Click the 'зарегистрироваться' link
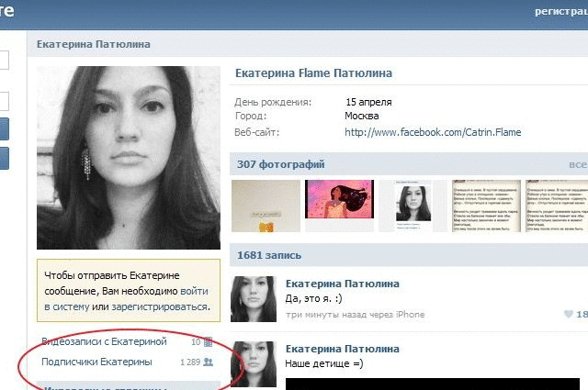Viewport: 588px width, 390px height. pyautogui.click(x=161, y=306)
